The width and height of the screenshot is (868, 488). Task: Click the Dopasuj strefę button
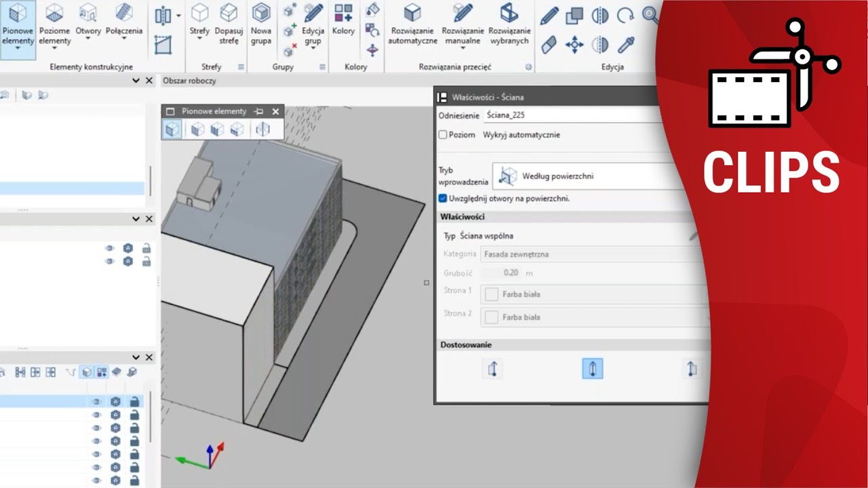[x=229, y=24]
